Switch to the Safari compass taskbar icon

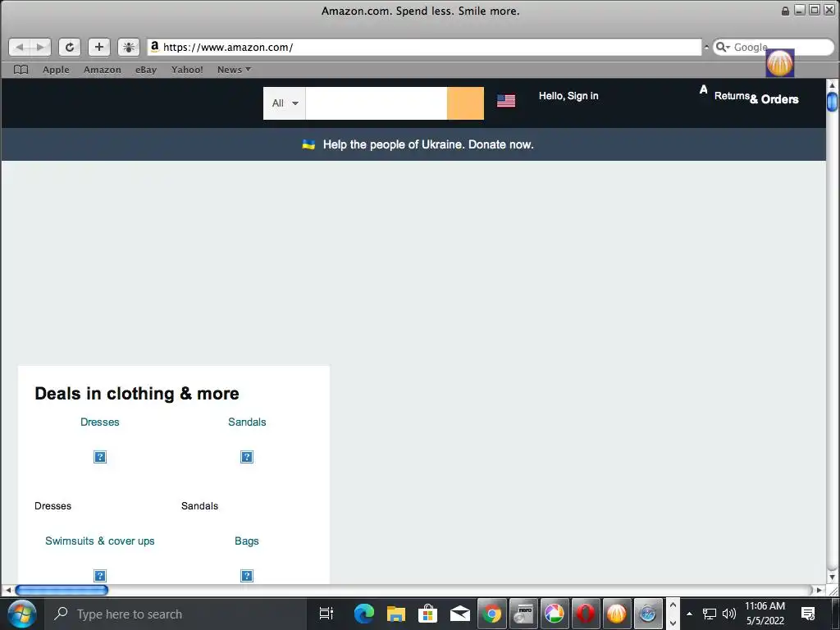[x=648, y=614]
